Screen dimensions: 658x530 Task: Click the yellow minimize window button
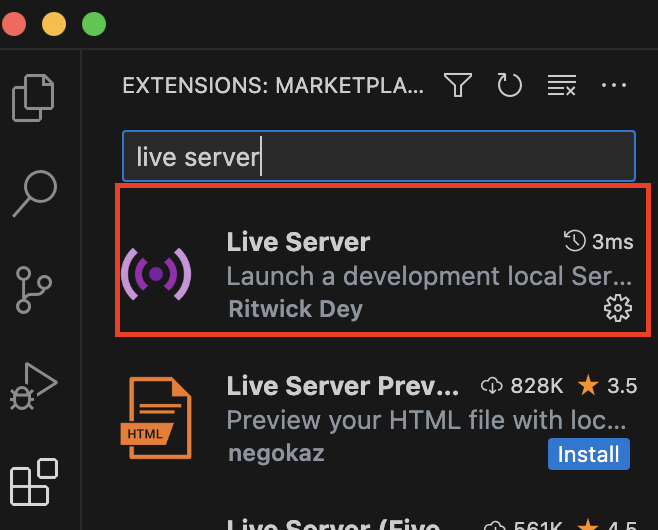point(54,24)
